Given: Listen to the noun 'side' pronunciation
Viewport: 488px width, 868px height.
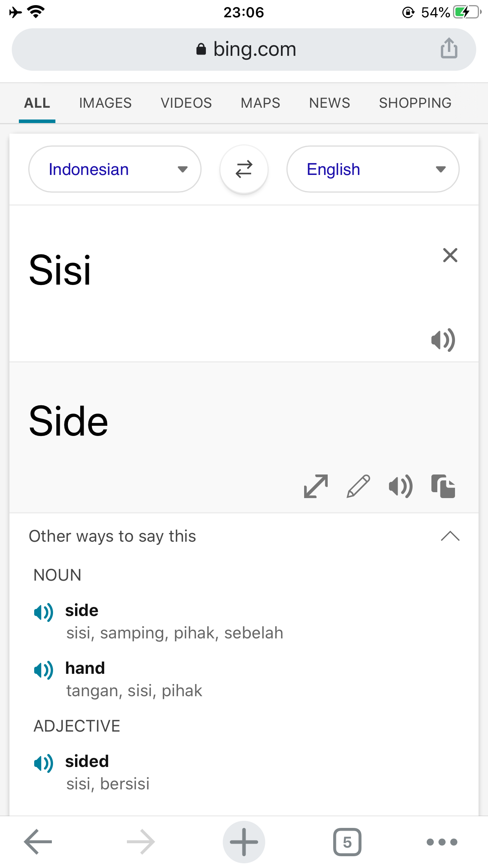Looking at the screenshot, I should [x=44, y=612].
